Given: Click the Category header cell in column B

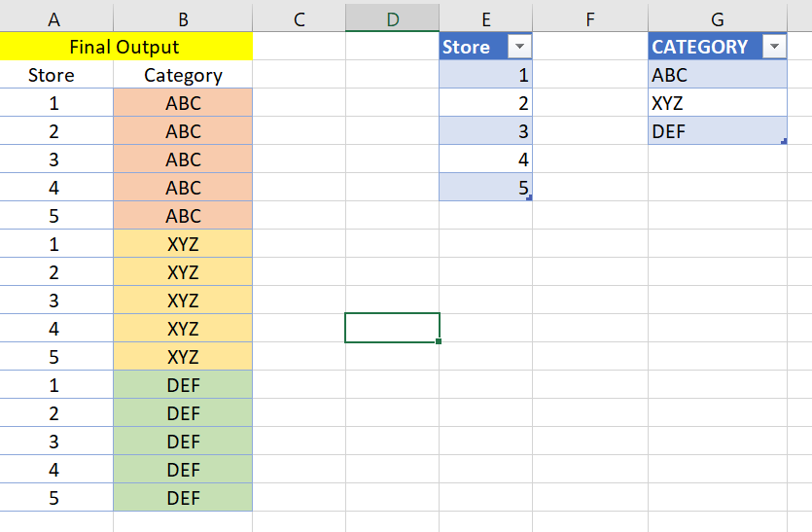Looking at the screenshot, I should (183, 75).
